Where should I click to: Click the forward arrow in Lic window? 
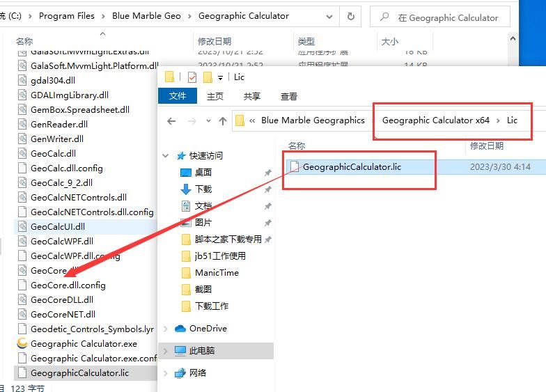point(192,121)
